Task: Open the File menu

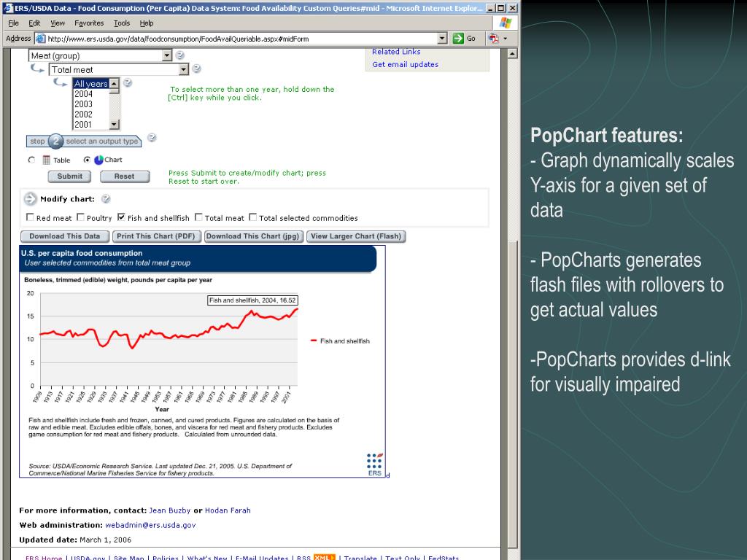Action: [13, 23]
